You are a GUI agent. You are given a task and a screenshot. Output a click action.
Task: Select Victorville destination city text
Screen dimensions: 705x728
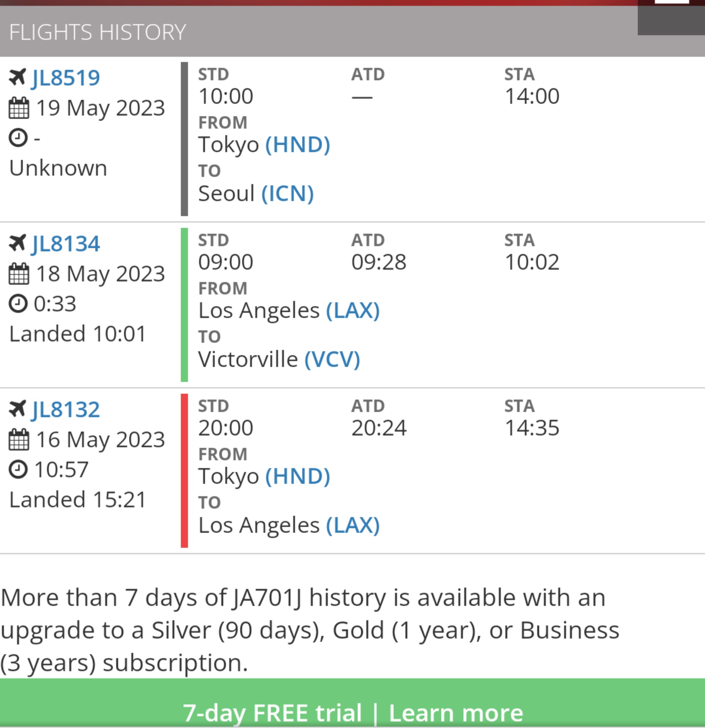point(248,359)
